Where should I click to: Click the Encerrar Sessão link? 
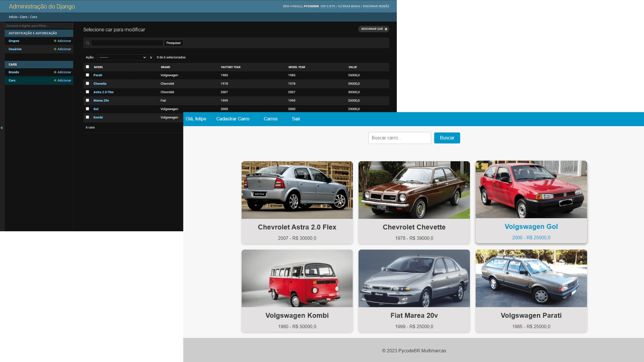376,6
